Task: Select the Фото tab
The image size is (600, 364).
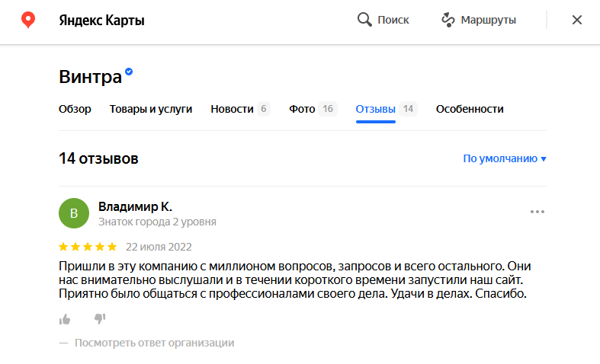Action: coord(313,109)
